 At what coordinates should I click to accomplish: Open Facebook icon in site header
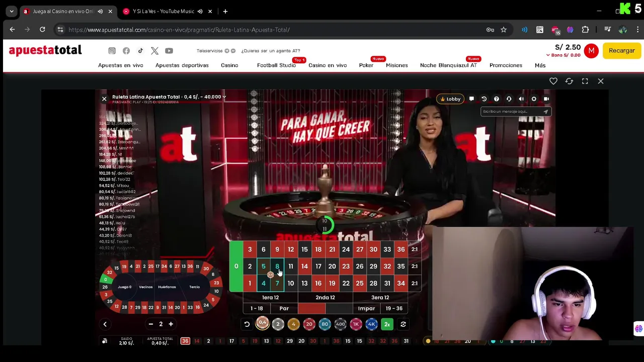pyautogui.click(x=126, y=51)
